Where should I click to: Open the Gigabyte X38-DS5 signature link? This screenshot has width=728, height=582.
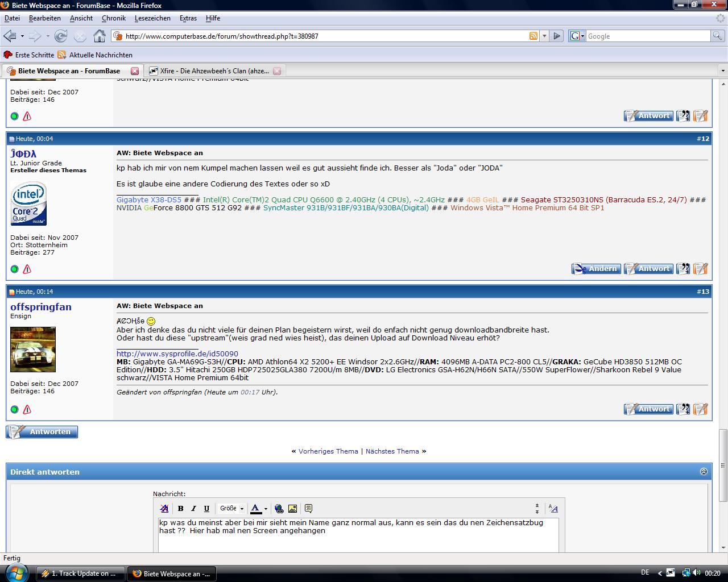(149, 199)
